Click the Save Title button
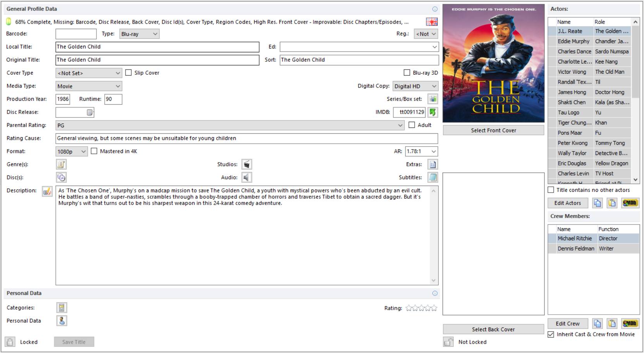 [x=74, y=342]
